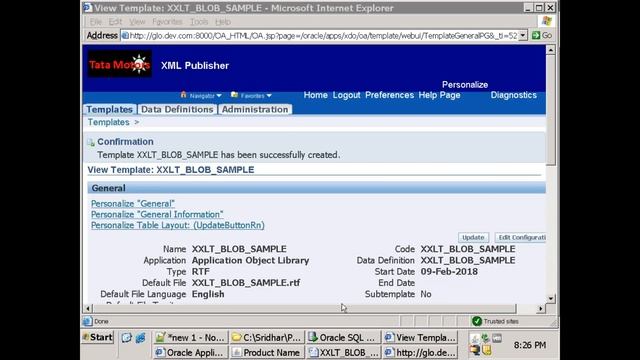Open the File menu

click(96, 22)
